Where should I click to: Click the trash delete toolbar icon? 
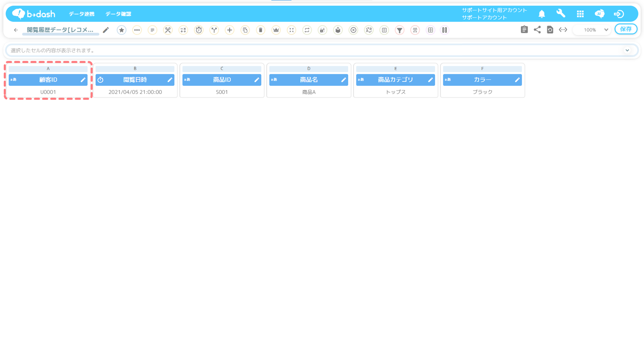tap(261, 30)
